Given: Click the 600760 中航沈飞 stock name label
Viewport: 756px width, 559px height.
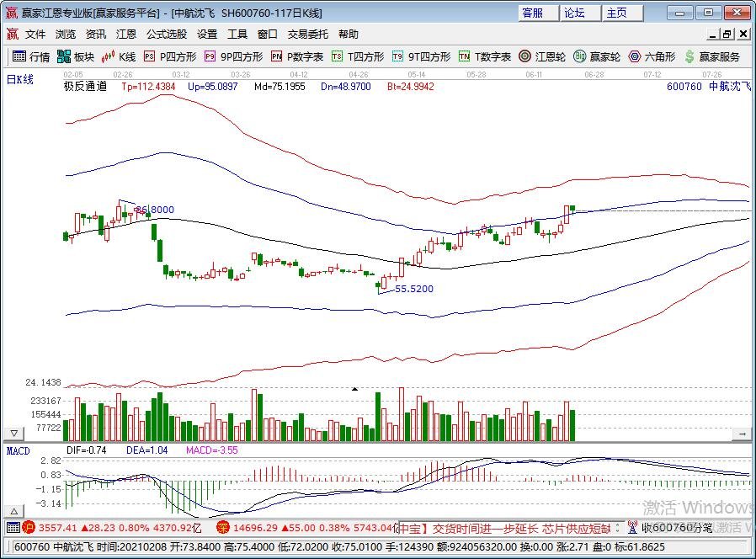Looking at the screenshot, I should pos(709,87).
